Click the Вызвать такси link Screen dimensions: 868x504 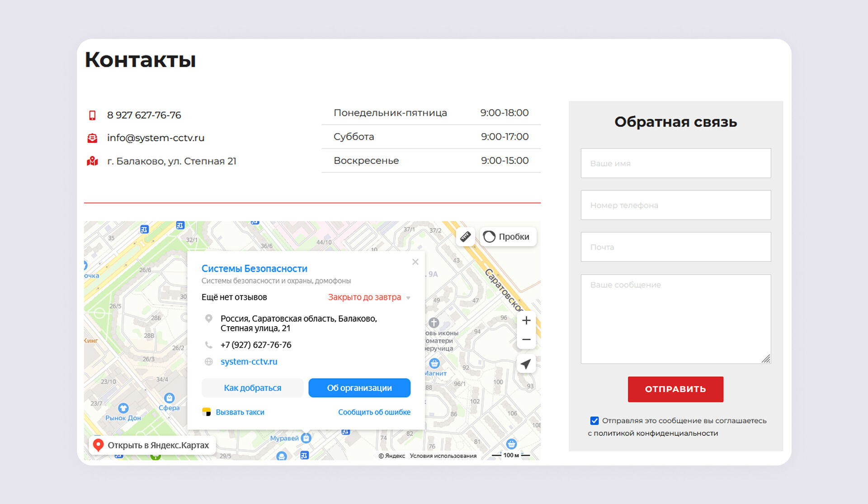(240, 412)
